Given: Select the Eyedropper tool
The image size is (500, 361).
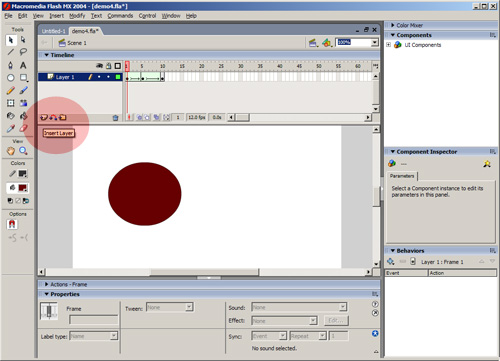Looking at the screenshot, I should pos(11,128).
